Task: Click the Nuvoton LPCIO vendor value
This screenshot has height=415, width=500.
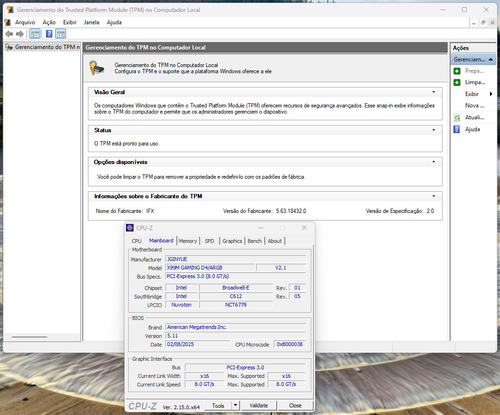Action: pos(181,305)
